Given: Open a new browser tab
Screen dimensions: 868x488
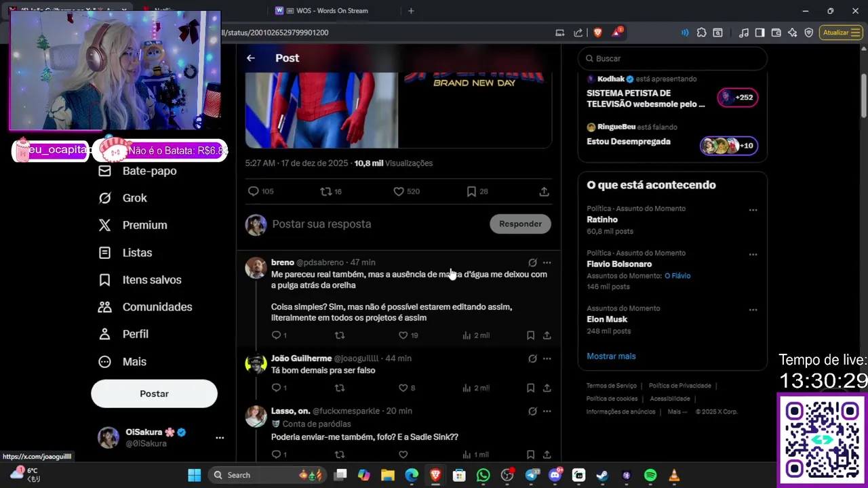Looking at the screenshot, I should pos(411,11).
